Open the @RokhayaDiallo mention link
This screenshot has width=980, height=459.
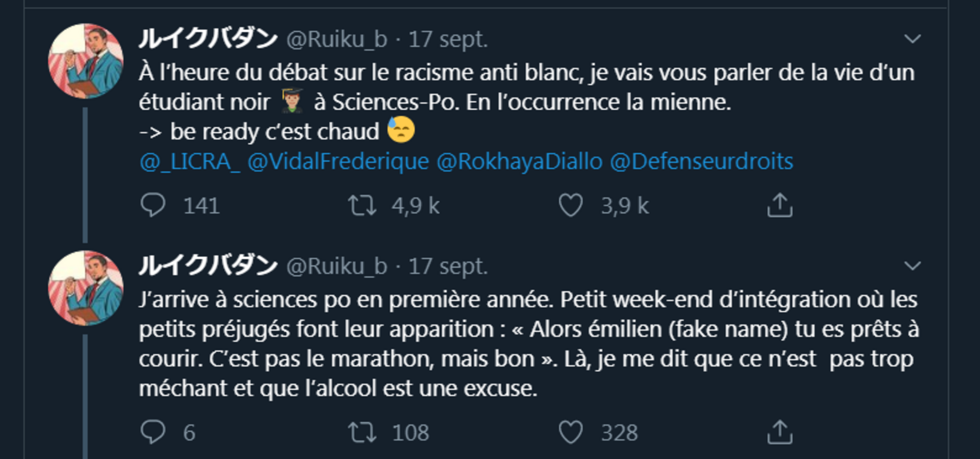[519, 161]
